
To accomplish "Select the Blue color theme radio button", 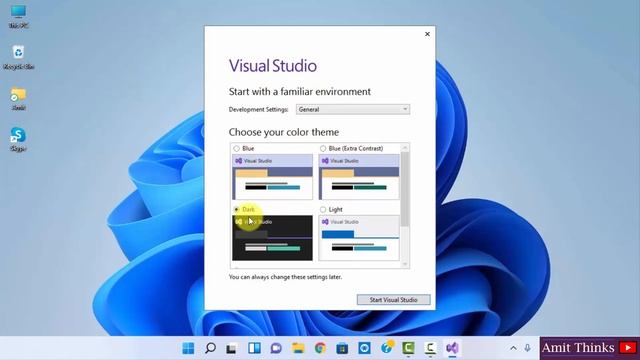I will coord(236,149).
